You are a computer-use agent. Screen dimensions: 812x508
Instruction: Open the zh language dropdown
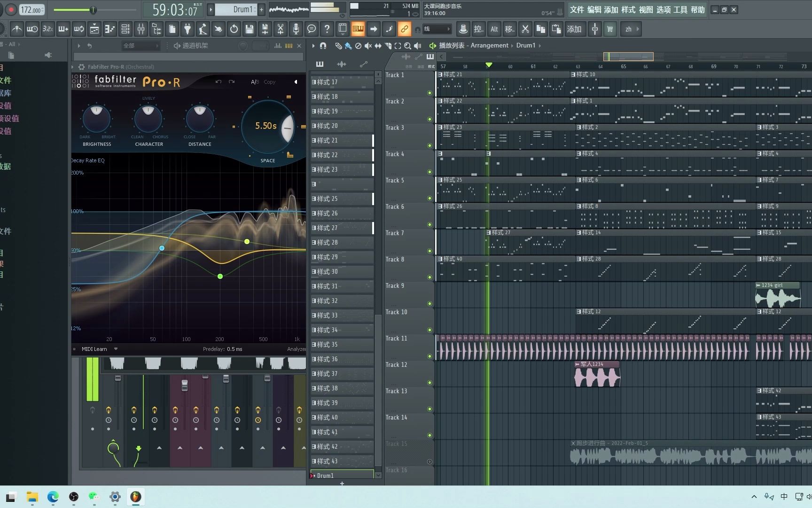pos(632,29)
